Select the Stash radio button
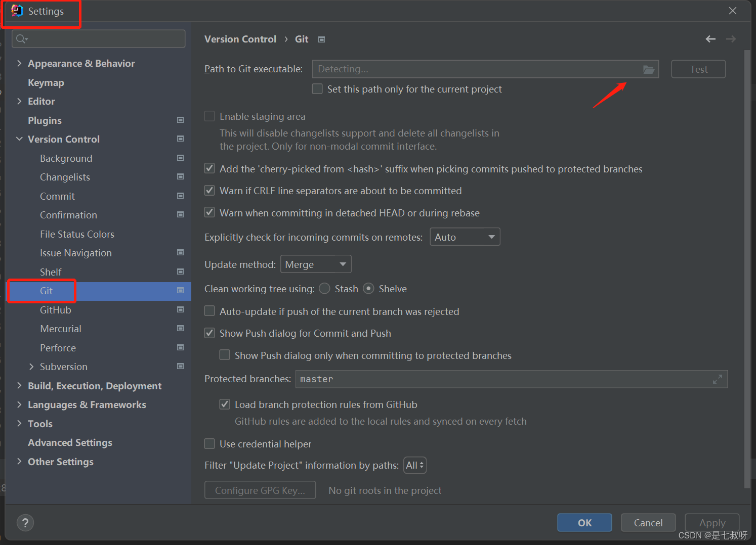Screen dimensions: 756x545 (325, 289)
